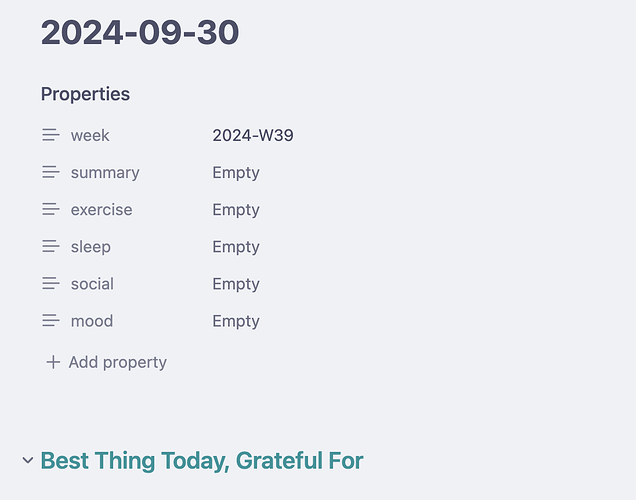This screenshot has width=636, height=500.
Task: Click the text-type icon beside week property
Action: tap(51, 135)
